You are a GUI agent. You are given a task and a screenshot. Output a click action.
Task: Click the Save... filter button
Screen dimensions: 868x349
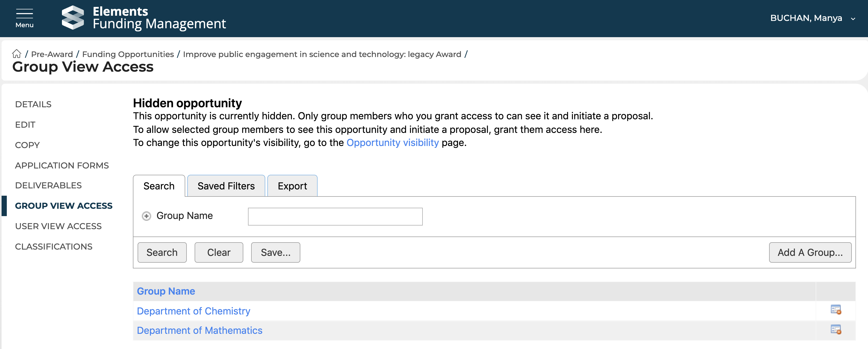click(275, 252)
